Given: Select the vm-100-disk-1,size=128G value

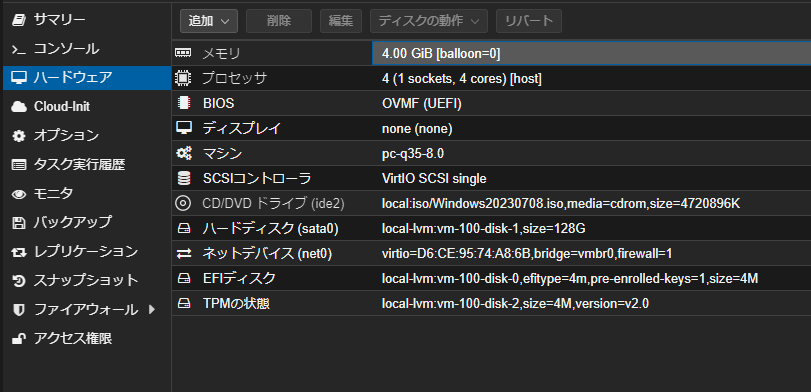Looking at the screenshot, I should [x=484, y=229].
